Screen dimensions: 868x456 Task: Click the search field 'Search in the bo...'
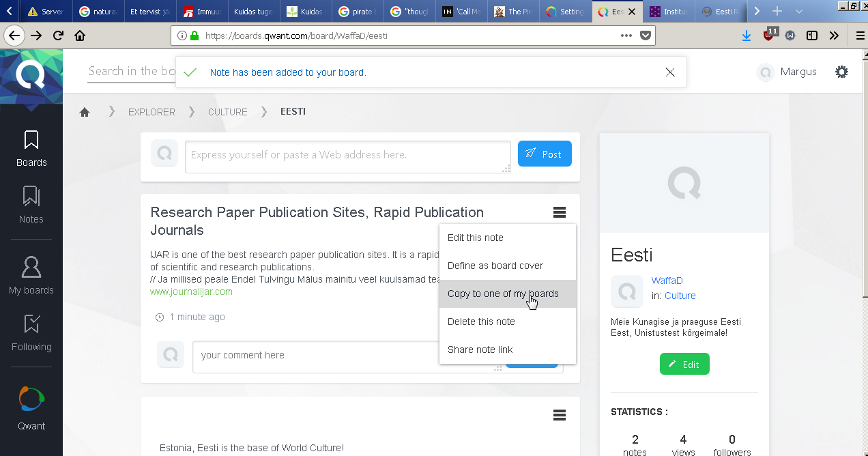point(132,72)
